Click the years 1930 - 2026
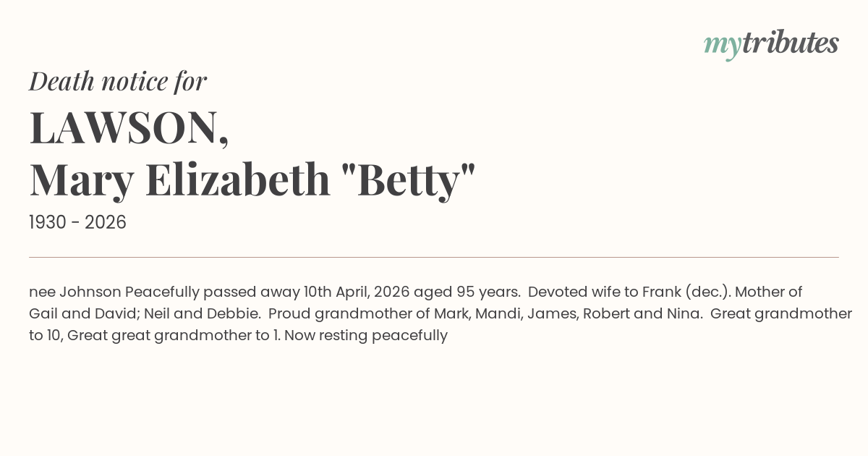This screenshot has width=868, height=456. point(77,223)
